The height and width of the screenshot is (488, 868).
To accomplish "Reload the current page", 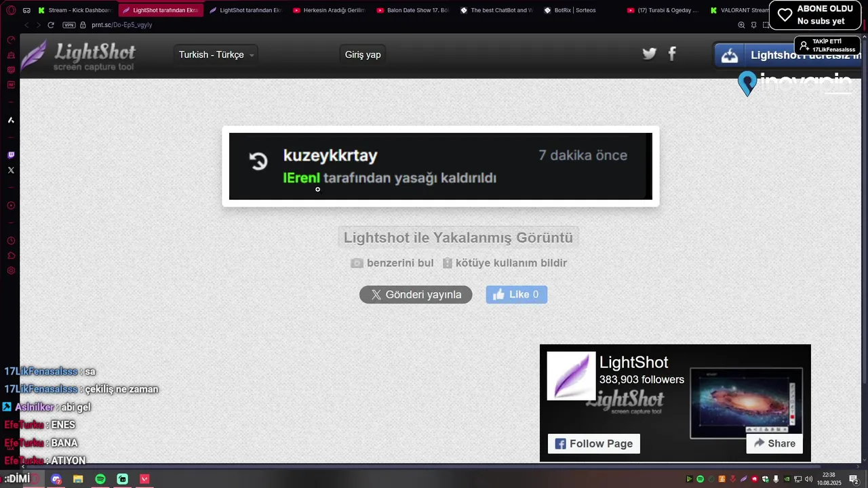I will click(51, 25).
